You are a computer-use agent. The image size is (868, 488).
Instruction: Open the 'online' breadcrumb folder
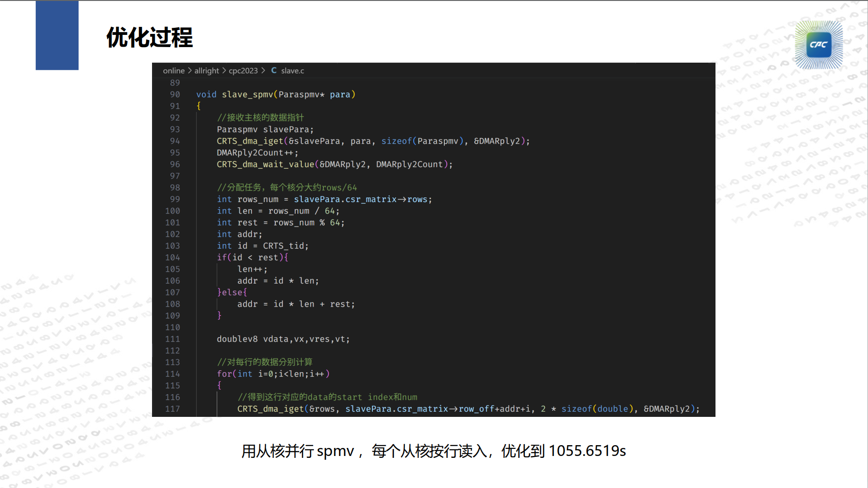(174, 71)
